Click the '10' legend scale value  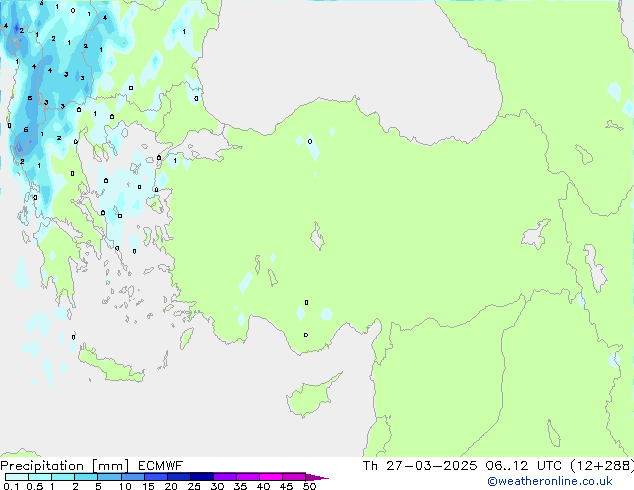tap(124, 487)
